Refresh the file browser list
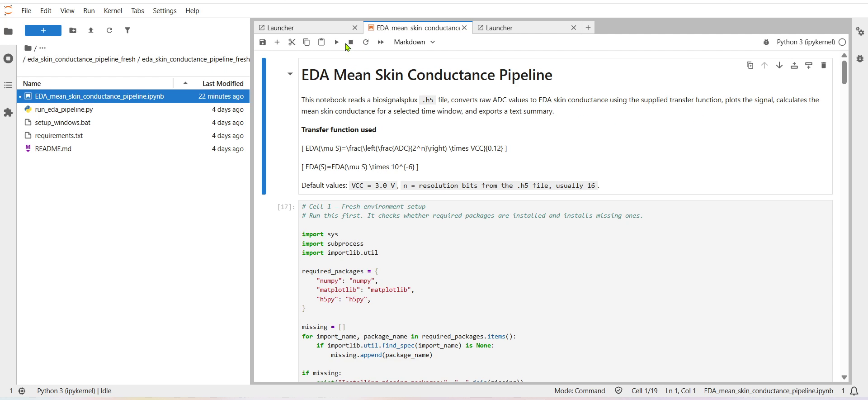Image resolution: width=868 pixels, height=400 pixels. click(x=109, y=30)
